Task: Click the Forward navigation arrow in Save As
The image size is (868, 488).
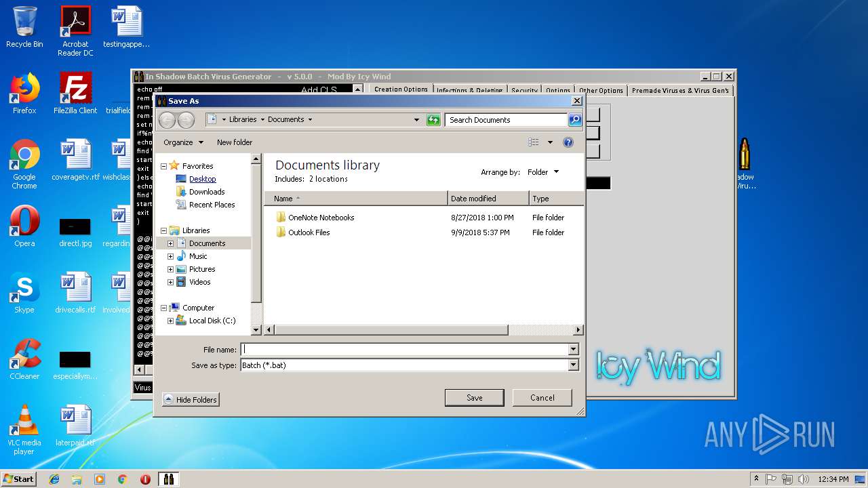Action: point(185,120)
